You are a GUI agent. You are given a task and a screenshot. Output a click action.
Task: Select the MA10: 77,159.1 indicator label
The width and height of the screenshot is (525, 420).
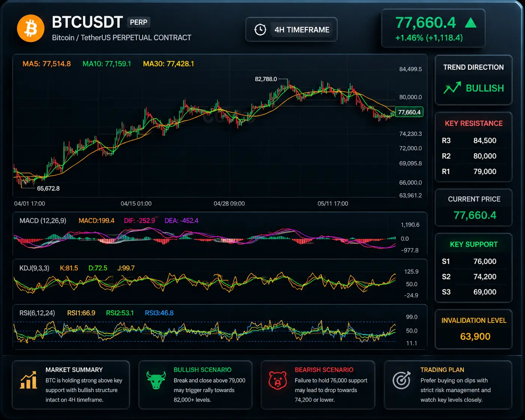coord(107,64)
